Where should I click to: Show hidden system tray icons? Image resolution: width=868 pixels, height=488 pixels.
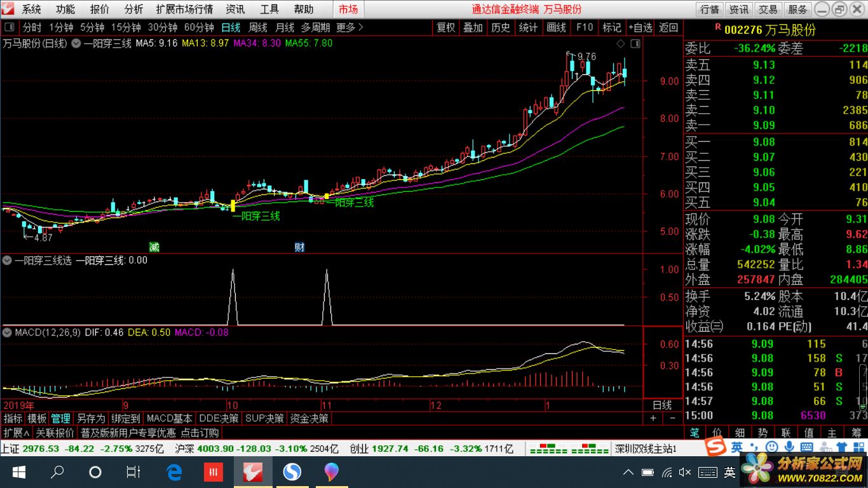pyautogui.click(x=628, y=472)
